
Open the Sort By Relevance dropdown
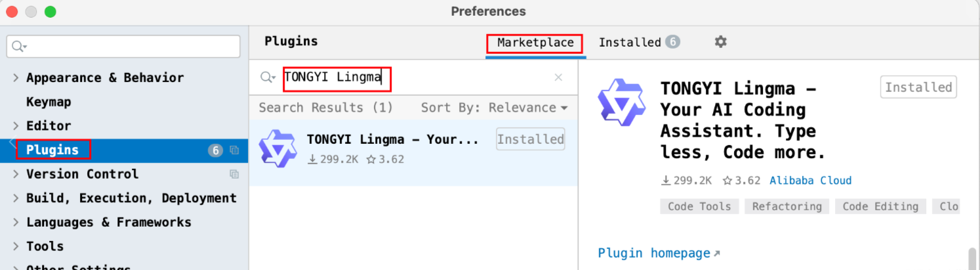pyautogui.click(x=495, y=108)
